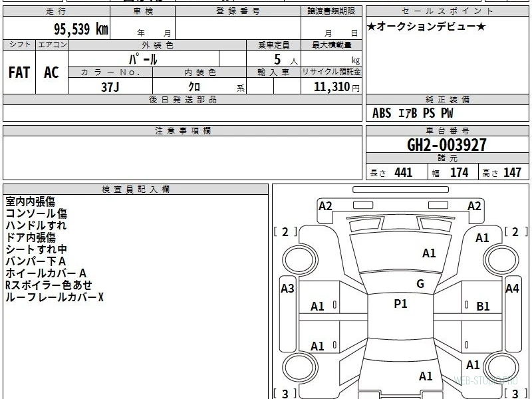Select the chassis number GH2-003927
This screenshot has height=399, width=532.
pyautogui.click(x=447, y=145)
